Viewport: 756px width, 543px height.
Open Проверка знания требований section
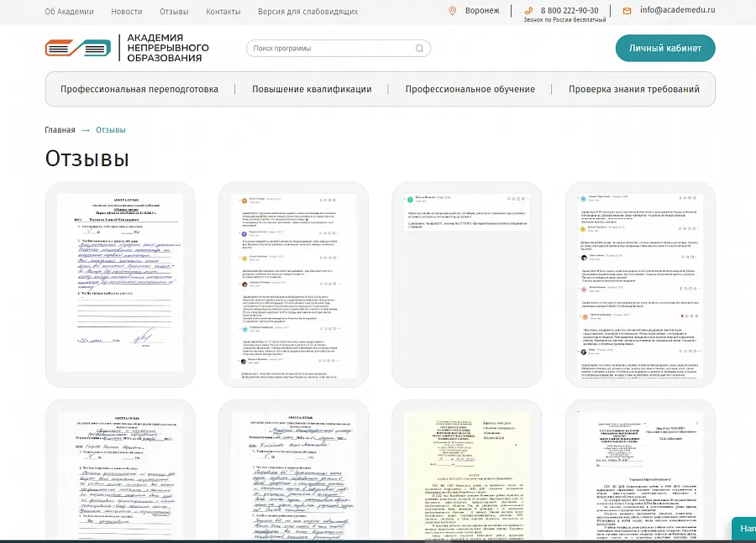[x=634, y=89]
